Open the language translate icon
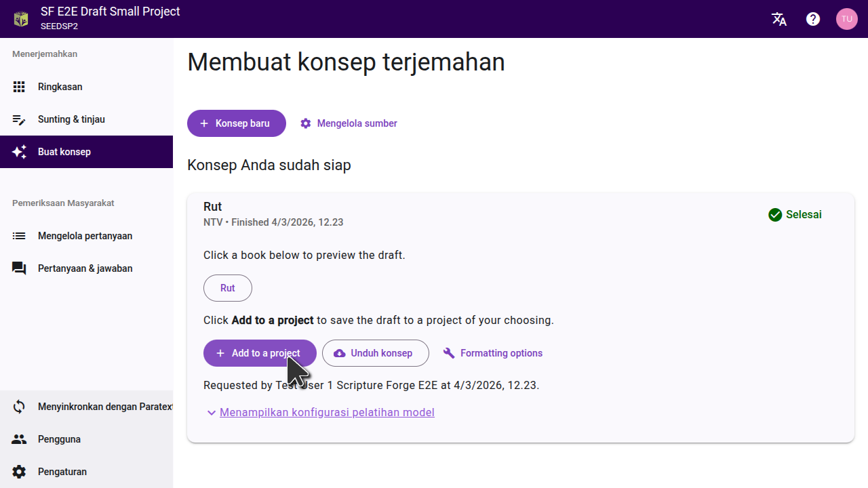Image resolution: width=868 pixels, height=488 pixels. [x=779, y=19]
